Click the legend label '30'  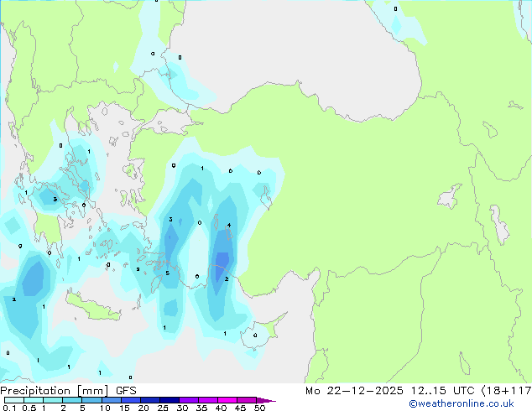[x=182, y=408]
